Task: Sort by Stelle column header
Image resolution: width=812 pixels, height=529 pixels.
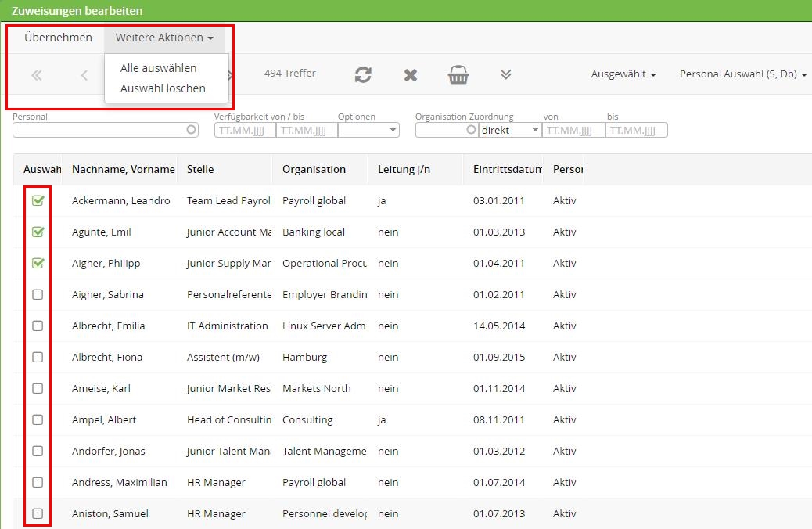Action: tap(200, 170)
